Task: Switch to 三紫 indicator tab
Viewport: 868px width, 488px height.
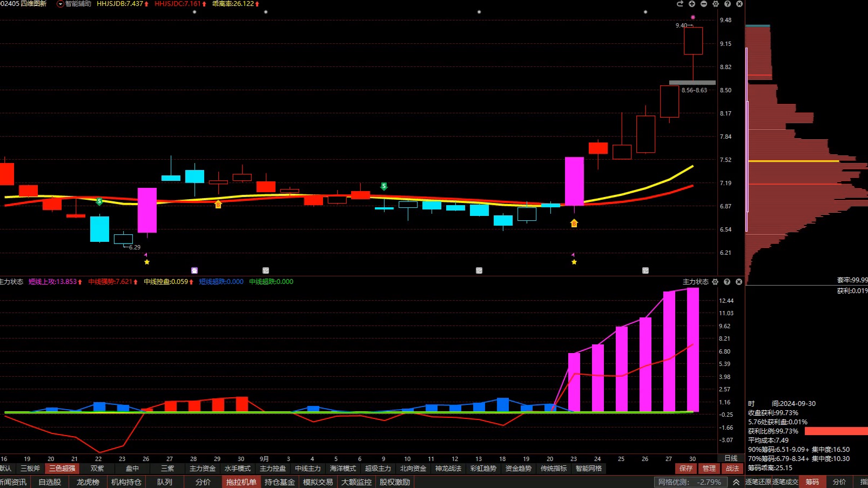Action: tap(167, 469)
